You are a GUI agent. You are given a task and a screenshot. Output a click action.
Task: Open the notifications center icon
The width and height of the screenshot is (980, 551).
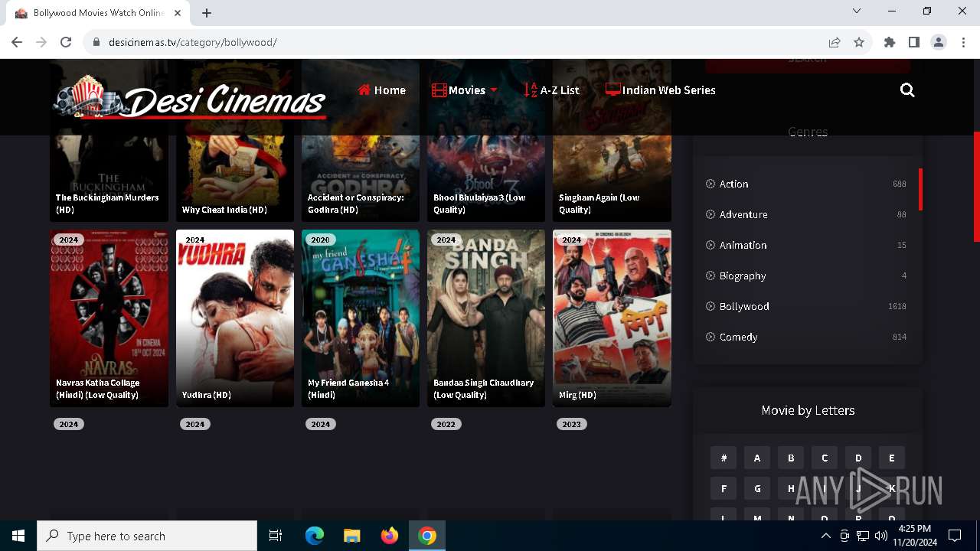click(x=955, y=536)
